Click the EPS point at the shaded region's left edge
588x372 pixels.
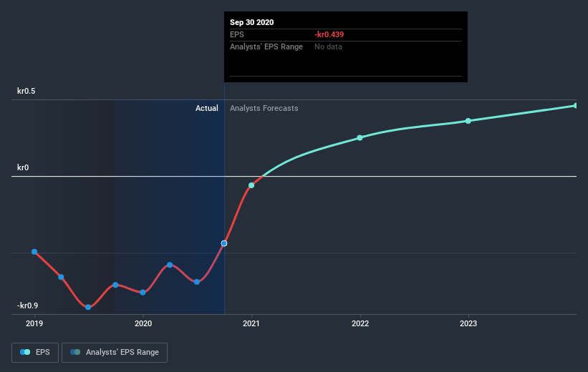tap(115, 285)
